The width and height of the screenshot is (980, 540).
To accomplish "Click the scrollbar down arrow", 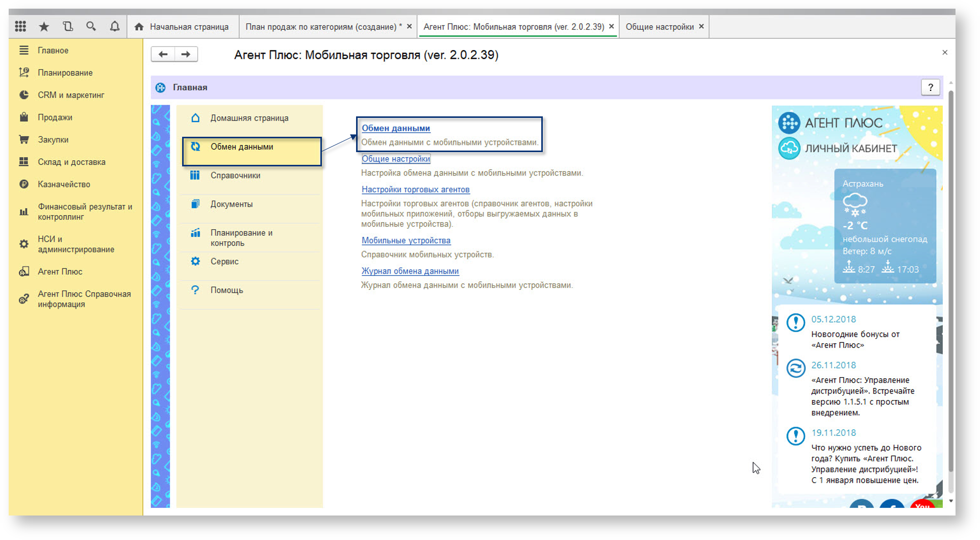I will point(951,501).
